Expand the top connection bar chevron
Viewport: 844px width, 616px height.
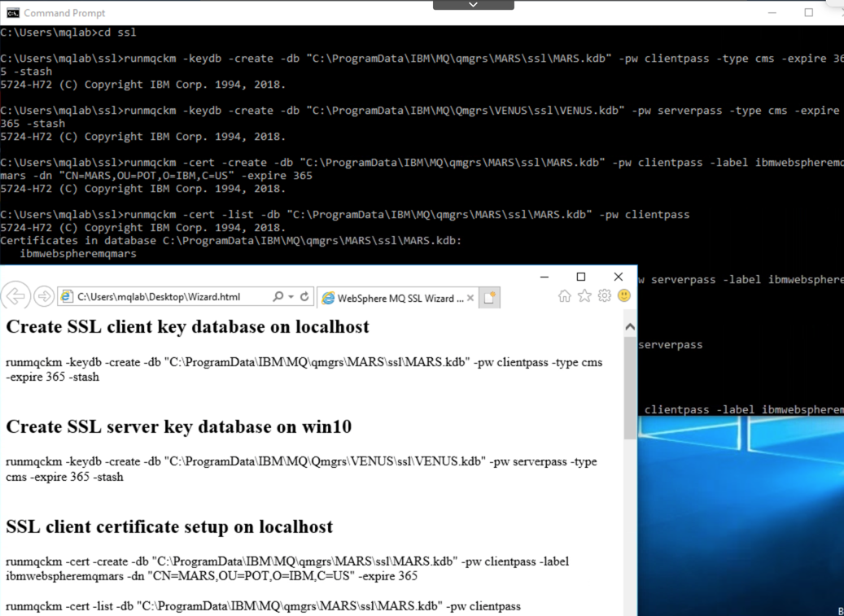[473, 4]
